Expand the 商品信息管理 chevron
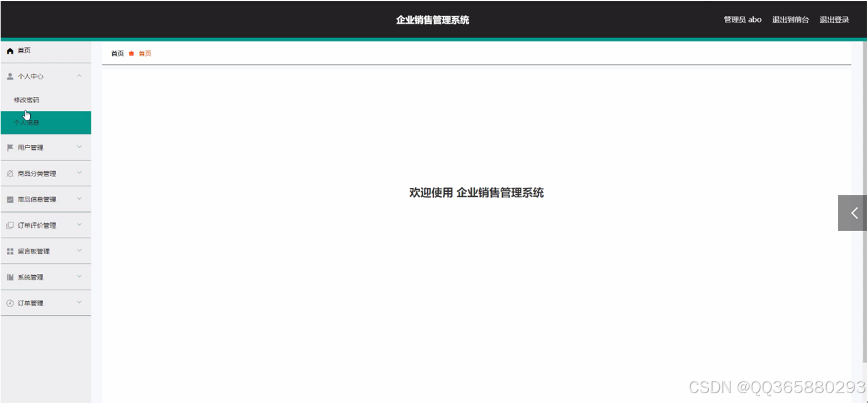868x403 pixels. (x=79, y=199)
